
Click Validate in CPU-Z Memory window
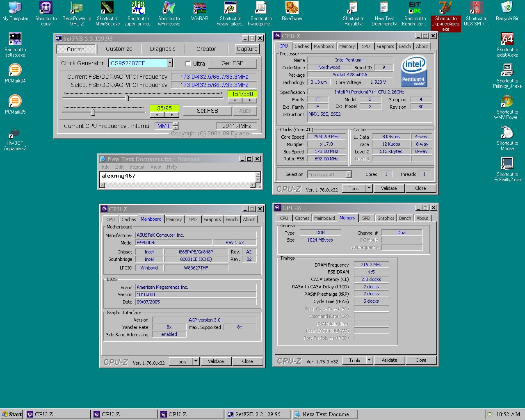389,360
